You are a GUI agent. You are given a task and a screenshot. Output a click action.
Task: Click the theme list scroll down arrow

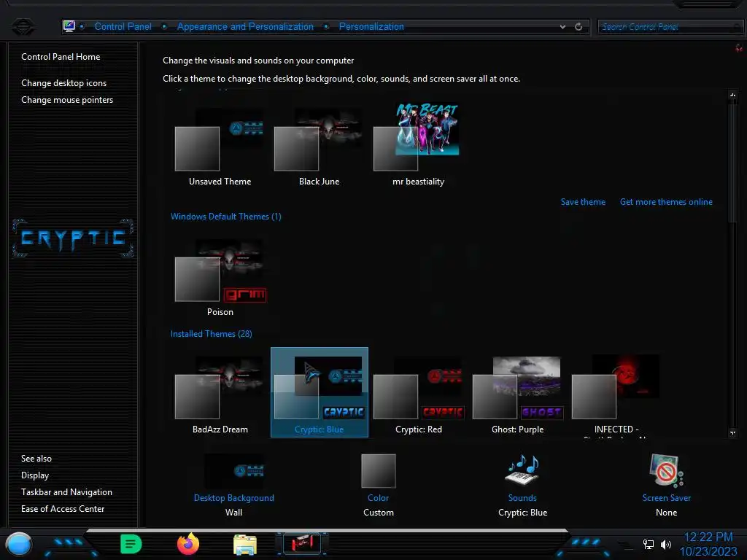click(732, 433)
